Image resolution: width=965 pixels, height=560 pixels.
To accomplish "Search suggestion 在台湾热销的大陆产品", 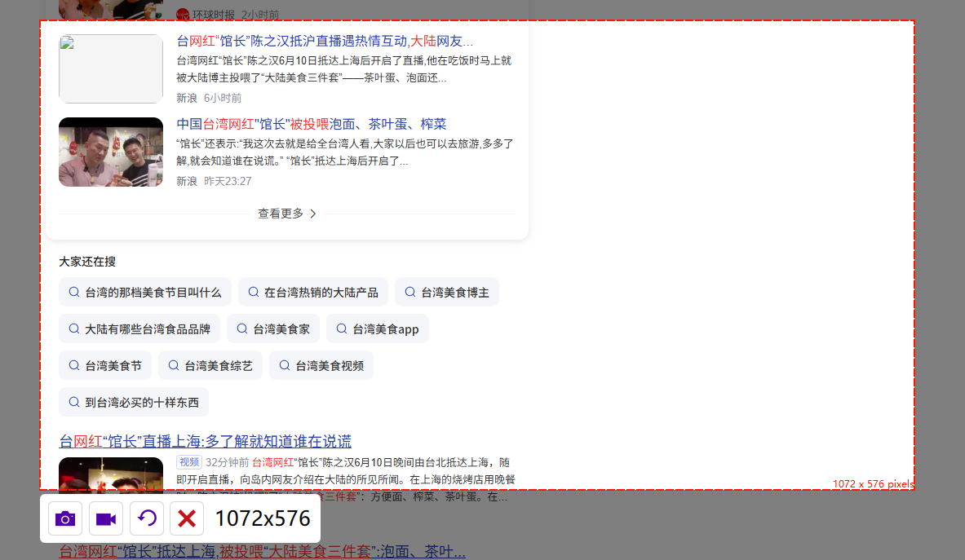I will [x=313, y=292].
